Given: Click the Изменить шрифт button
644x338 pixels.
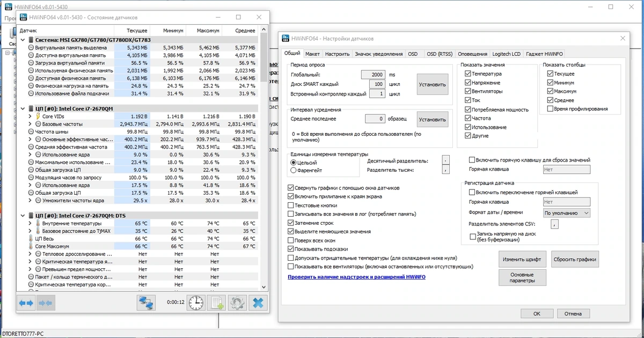Looking at the screenshot, I should [x=522, y=260].
